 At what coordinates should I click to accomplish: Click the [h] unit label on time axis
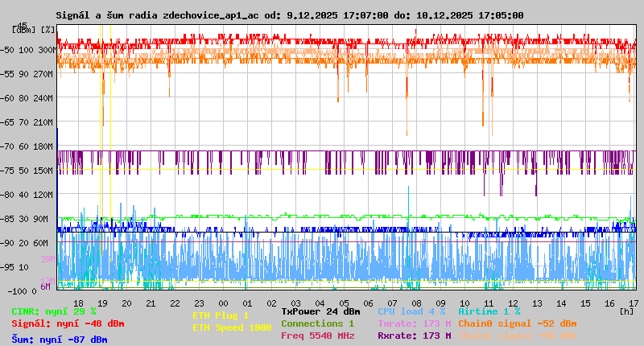click(x=626, y=311)
